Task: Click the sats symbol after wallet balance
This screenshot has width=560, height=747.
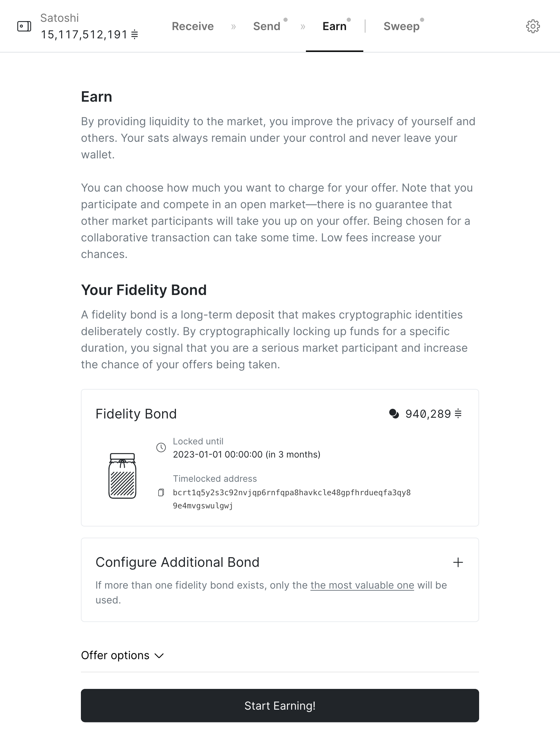Action: 134,35
